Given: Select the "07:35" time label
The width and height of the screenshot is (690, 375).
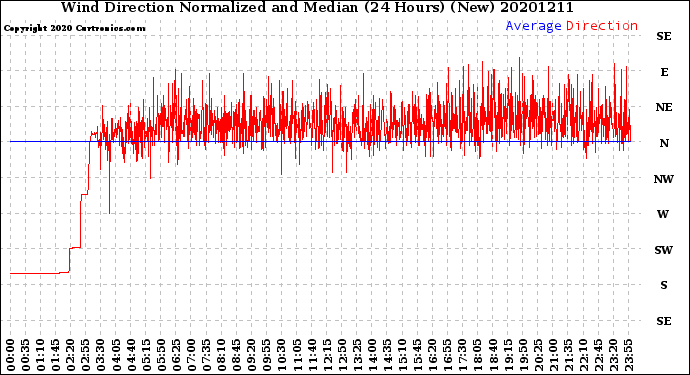Looking at the screenshot, I should [x=206, y=355].
